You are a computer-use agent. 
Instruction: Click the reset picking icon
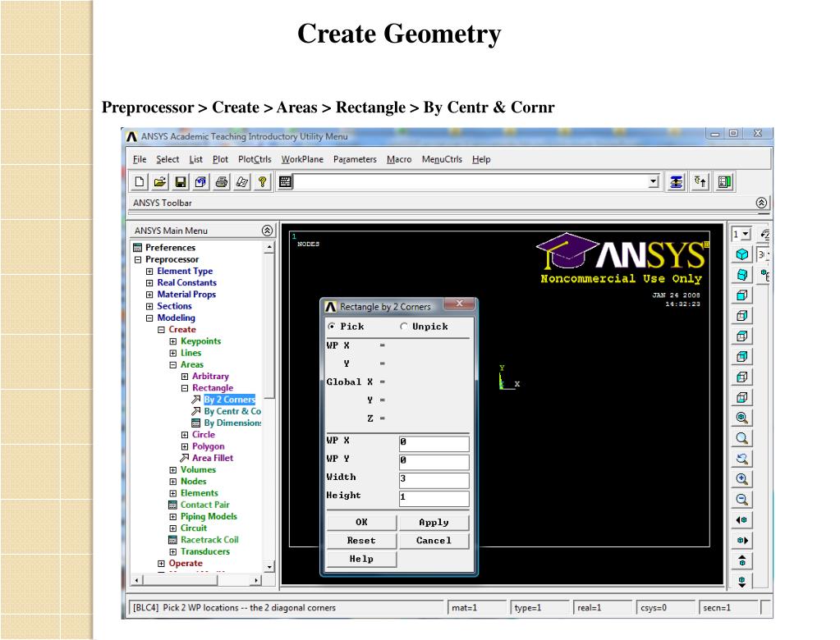coord(700,182)
